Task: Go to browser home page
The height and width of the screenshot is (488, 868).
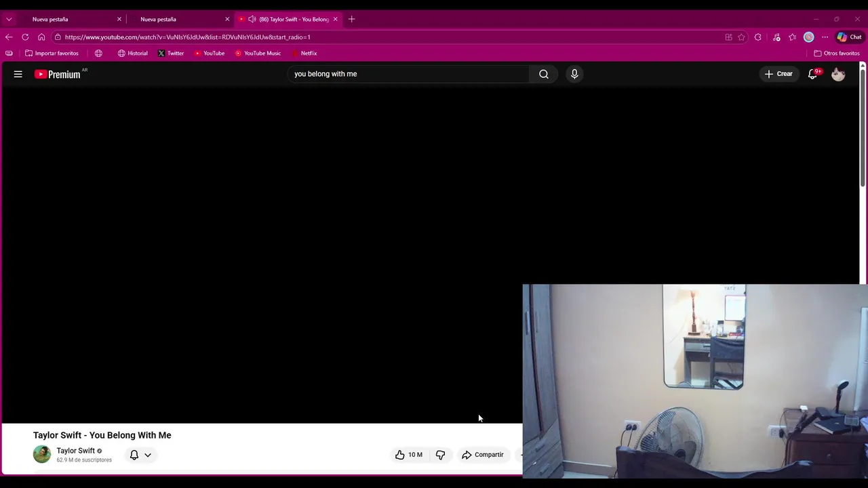Action: (41, 37)
